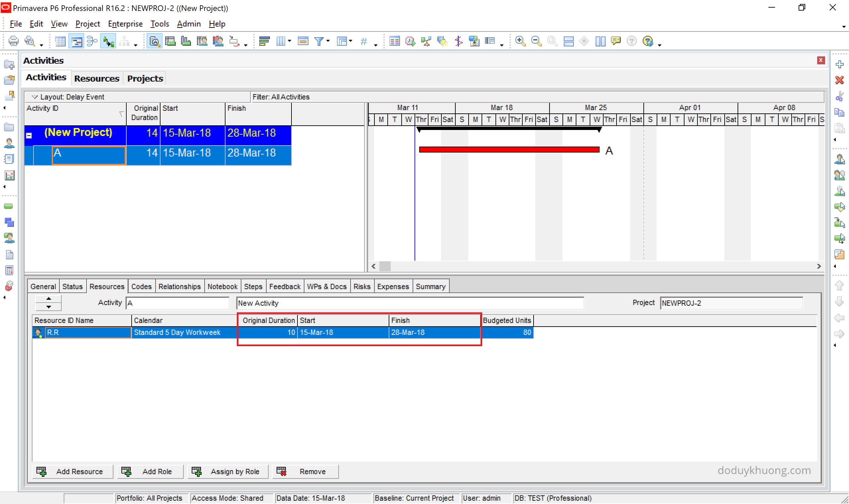The width and height of the screenshot is (849, 504).
Task: Expand the Layout: Delay Event dropdown
Action: point(34,97)
